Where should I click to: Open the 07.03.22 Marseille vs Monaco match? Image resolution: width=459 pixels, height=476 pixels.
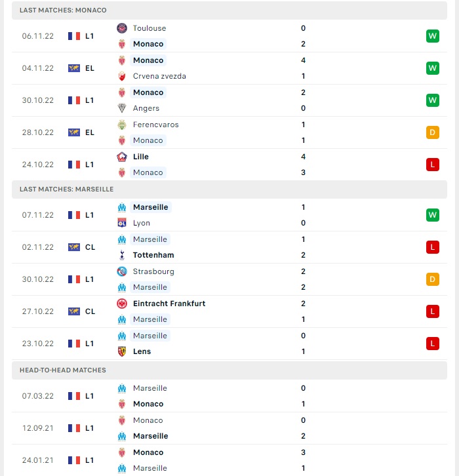[x=229, y=396]
